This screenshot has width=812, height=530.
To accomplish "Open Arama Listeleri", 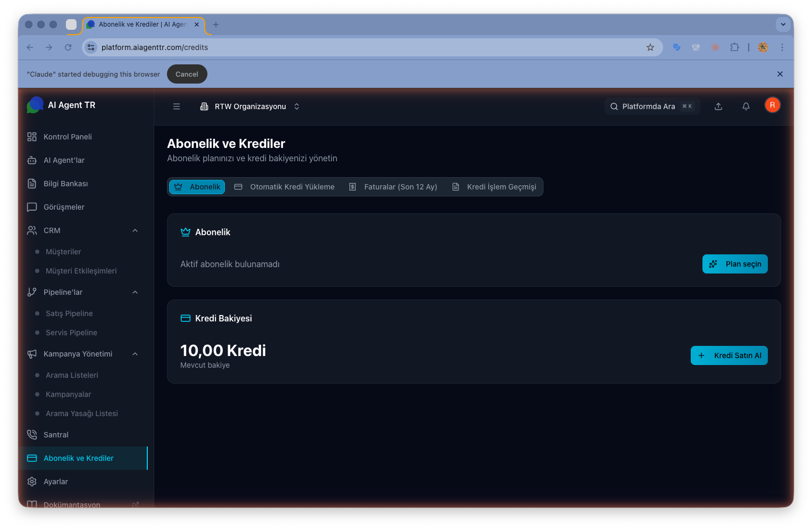I will pos(72,375).
